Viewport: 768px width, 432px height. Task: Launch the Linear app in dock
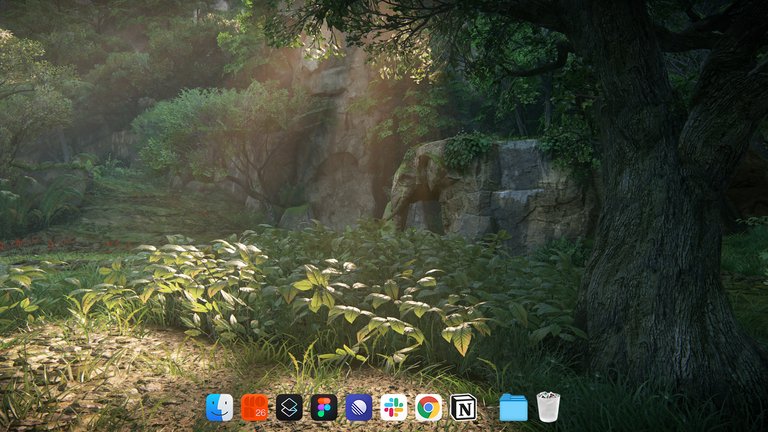359,408
